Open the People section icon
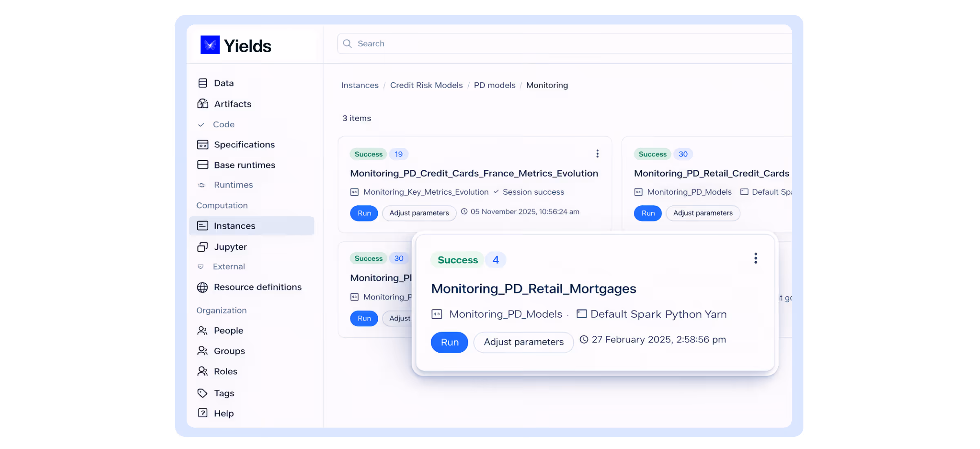 point(203,330)
